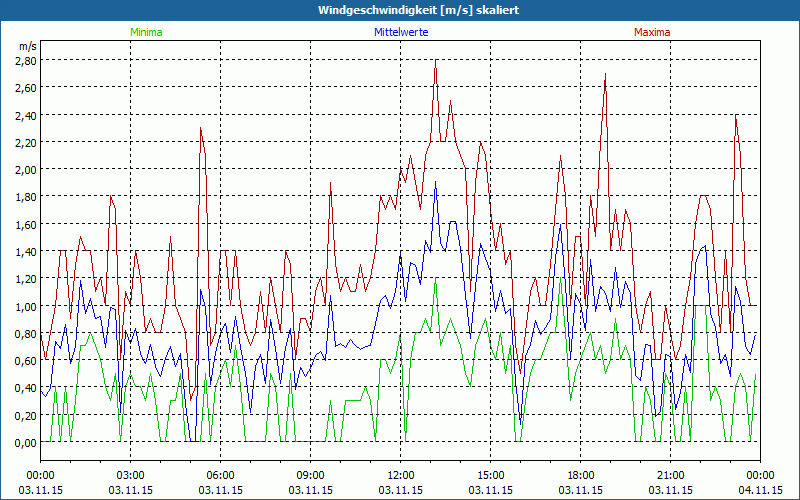
Task: Click the y-axis value 1,60
Action: (x=26, y=224)
